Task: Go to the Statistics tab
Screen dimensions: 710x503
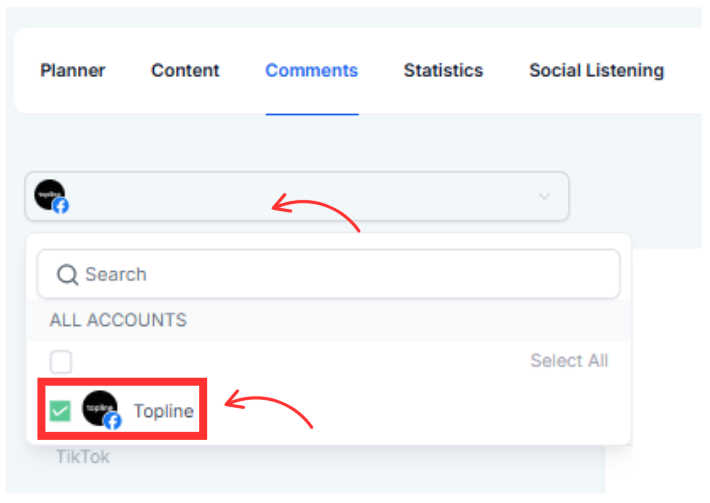Action: (x=443, y=71)
